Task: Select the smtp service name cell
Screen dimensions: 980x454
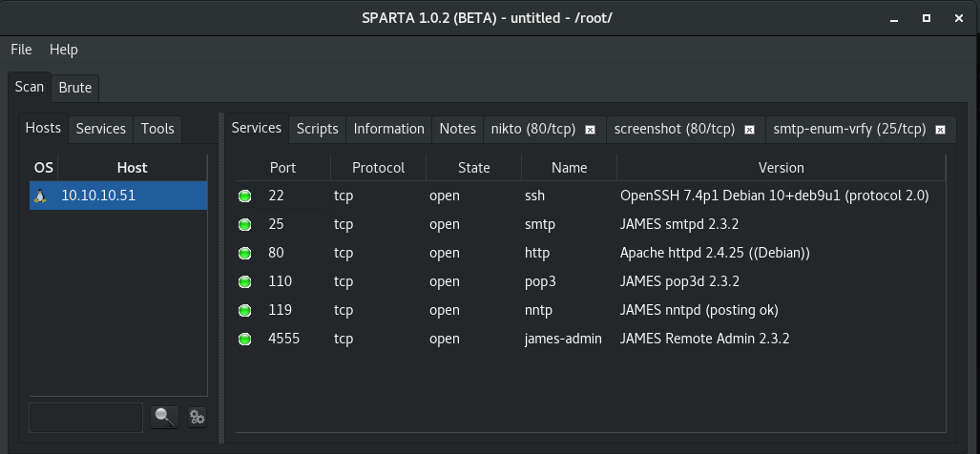Action: coord(570,225)
